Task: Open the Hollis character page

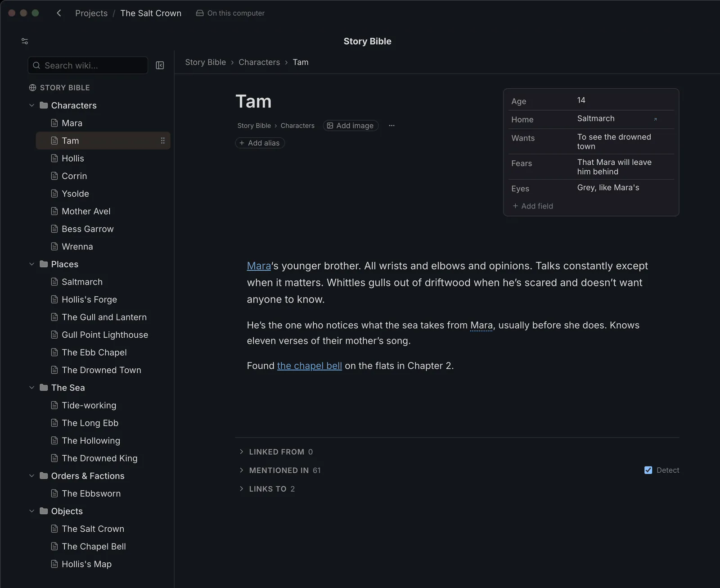Action: click(73, 158)
